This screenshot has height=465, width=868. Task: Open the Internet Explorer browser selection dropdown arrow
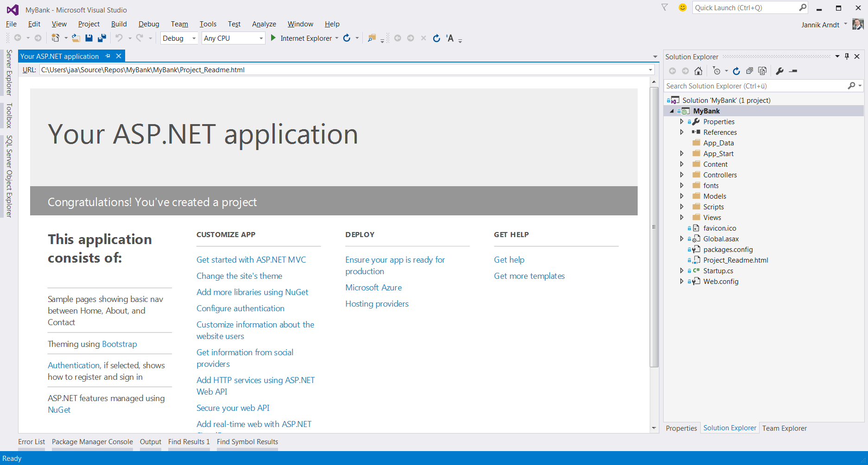(336, 38)
